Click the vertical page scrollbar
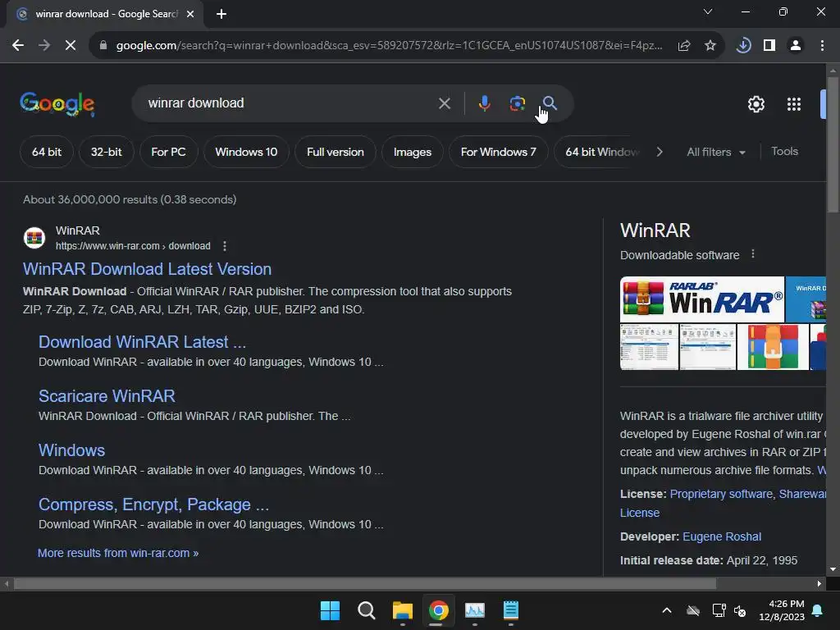Viewport: 840px width, 630px height. pyautogui.click(x=833, y=144)
